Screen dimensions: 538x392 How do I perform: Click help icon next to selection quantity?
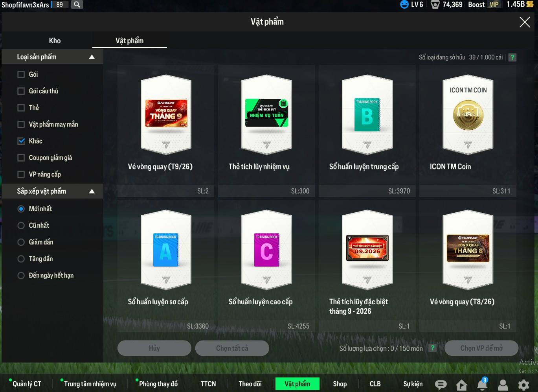pos(432,348)
